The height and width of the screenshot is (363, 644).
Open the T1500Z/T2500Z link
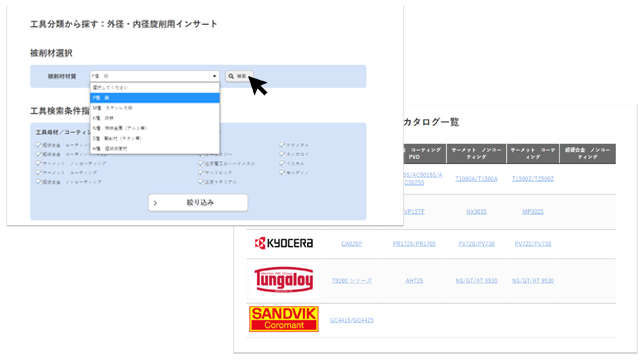coord(533,179)
